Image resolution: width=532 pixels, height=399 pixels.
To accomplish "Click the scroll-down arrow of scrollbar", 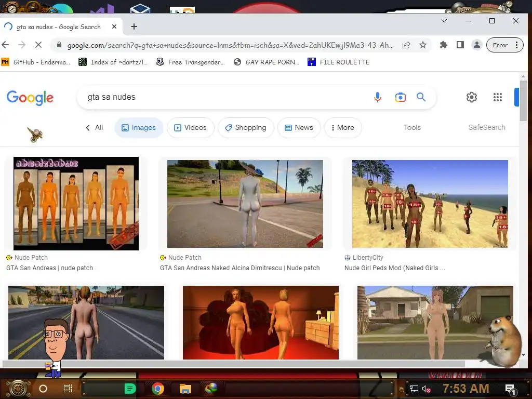I will tap(523, 355).
